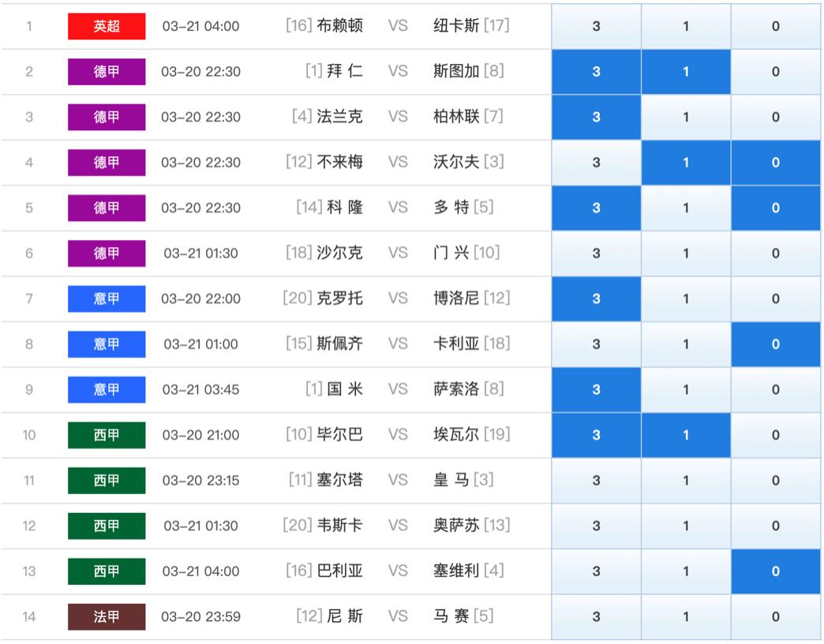This screenshot has width=824, height=644.
Task: Click the brown 法甲 league badge
Action: click(x=107, y=616)
